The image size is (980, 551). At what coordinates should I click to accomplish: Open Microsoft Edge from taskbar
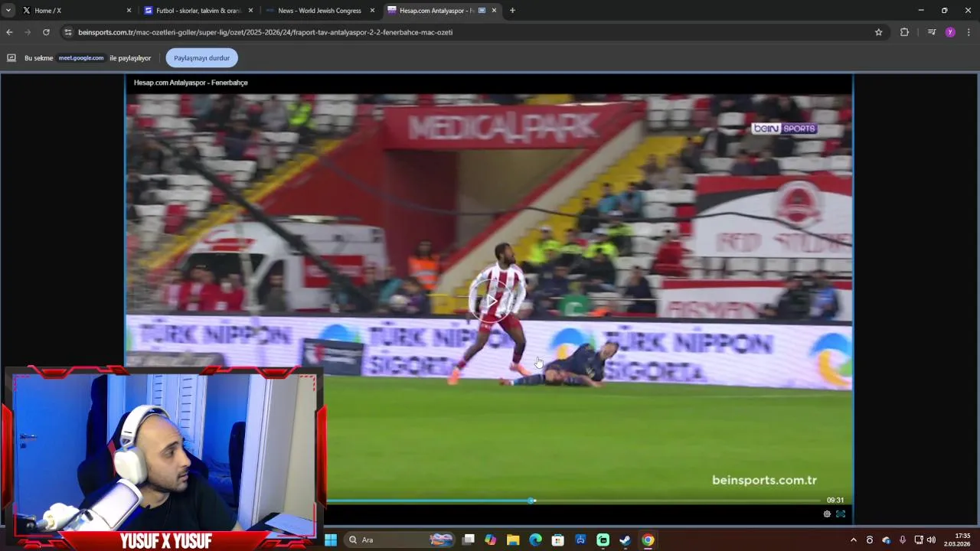coord(536,540)
